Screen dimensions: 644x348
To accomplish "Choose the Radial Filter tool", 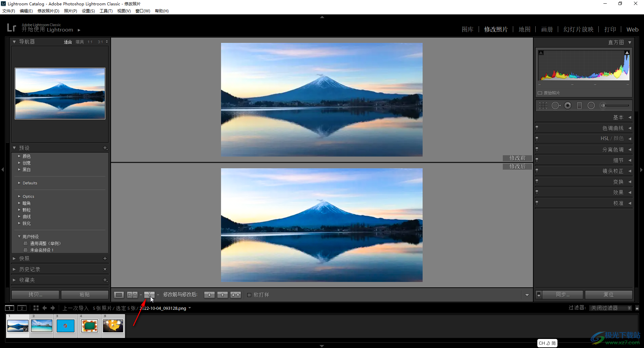I will tap(591, 106).
